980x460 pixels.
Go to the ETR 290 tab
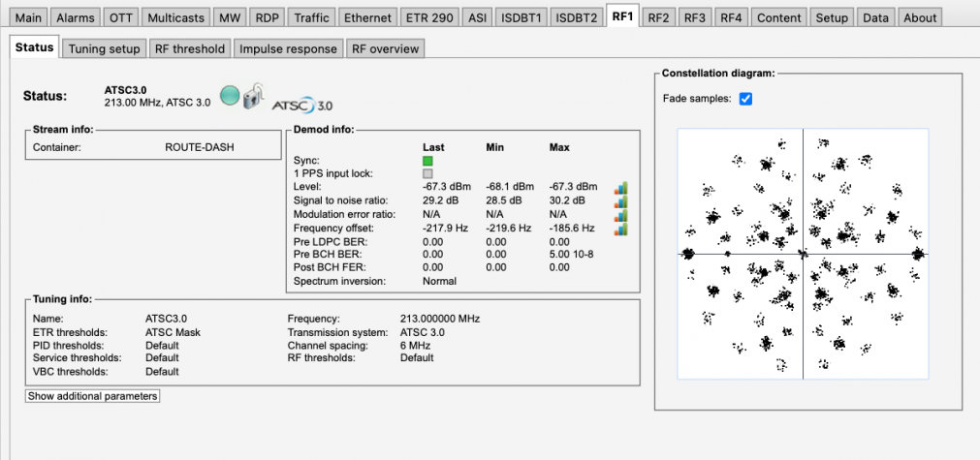(427, 17)
